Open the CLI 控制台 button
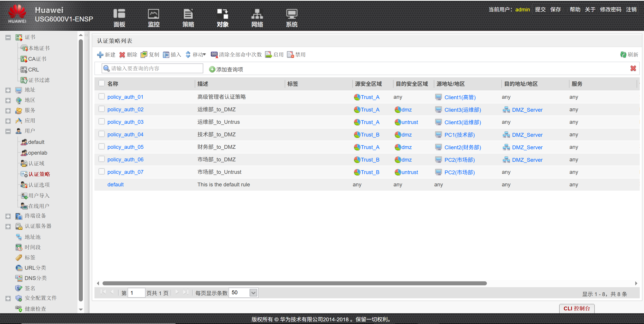 (576, 309)
